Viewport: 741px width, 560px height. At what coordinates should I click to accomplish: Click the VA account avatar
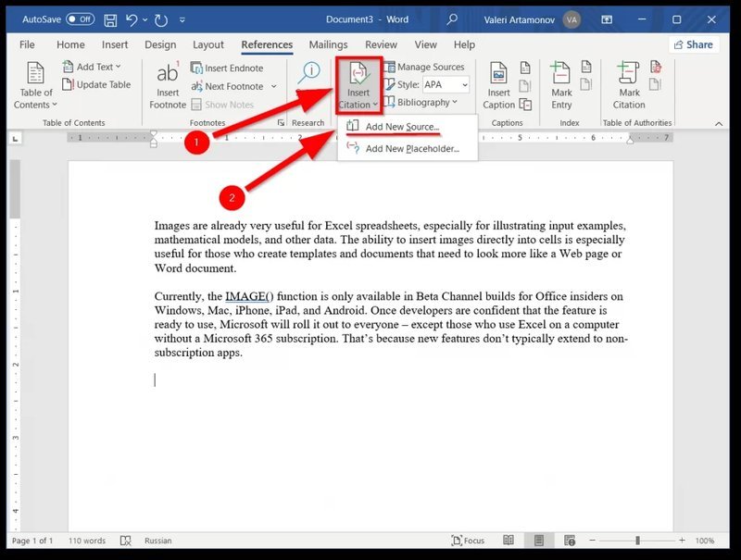[571, 19]
